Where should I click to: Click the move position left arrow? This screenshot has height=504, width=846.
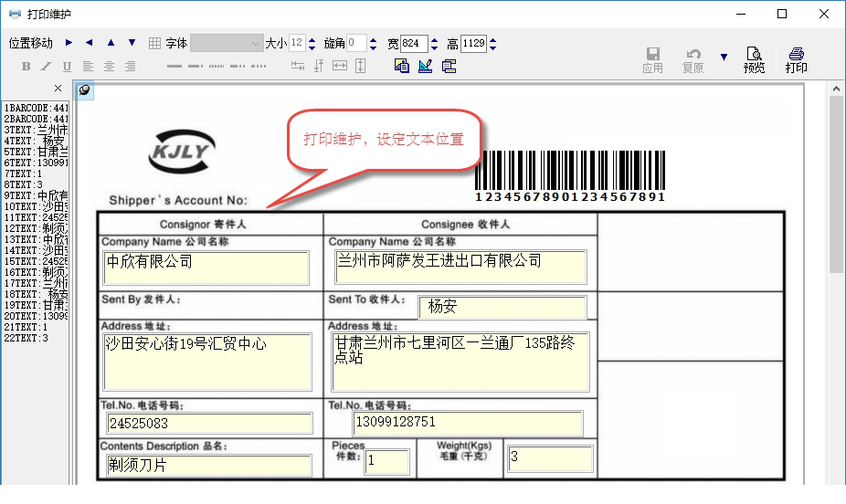tap(89, 43)
